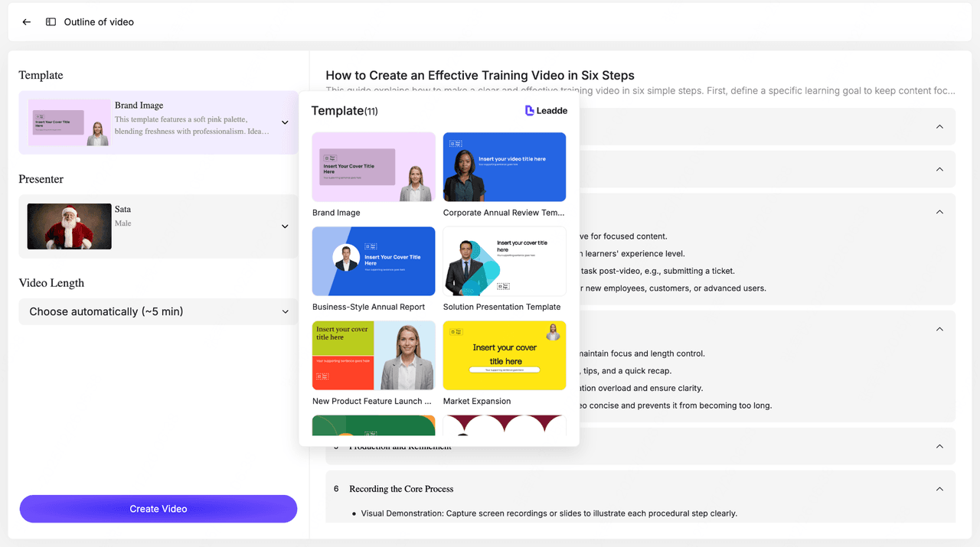Collapse the first outline section chevron

(939, 126)
